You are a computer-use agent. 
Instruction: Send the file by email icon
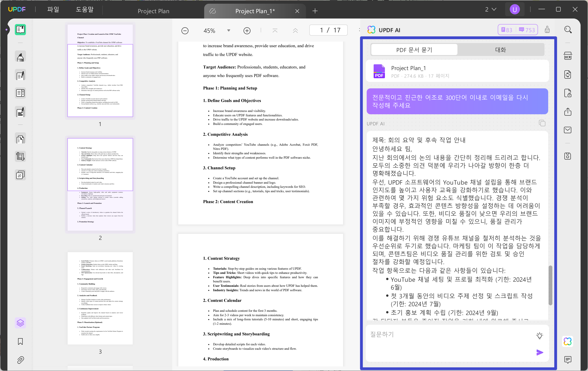tap(568, 130)
